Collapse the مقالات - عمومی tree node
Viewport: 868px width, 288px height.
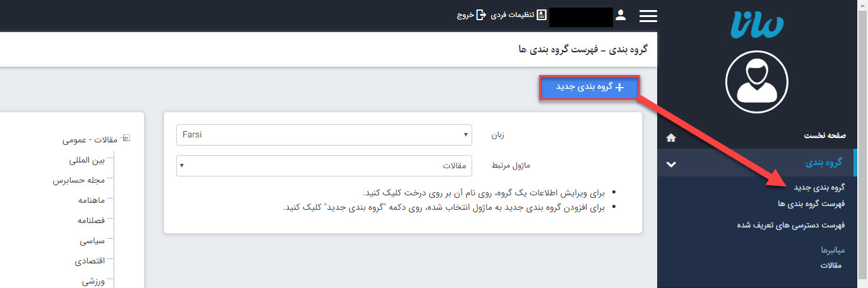point(126,139)
